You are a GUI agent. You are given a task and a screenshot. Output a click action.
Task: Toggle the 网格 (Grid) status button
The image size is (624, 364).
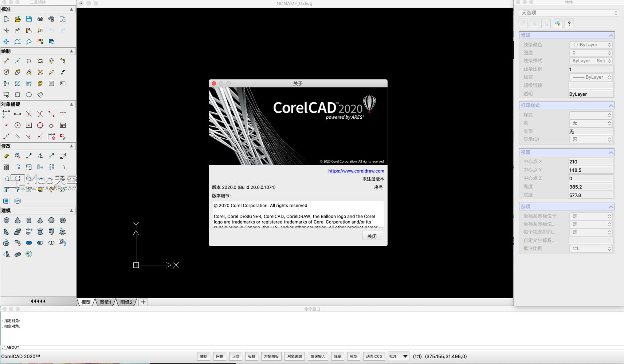click(x=220, y=356)
